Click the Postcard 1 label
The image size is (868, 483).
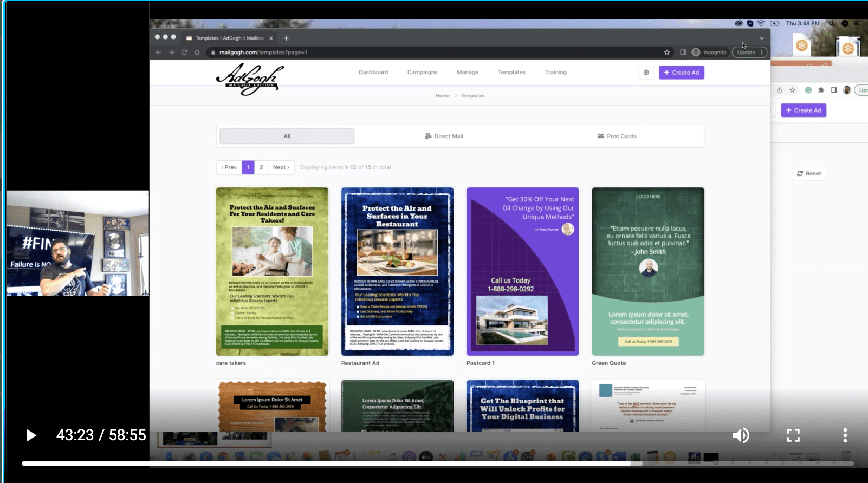click(x=481, y=363)
